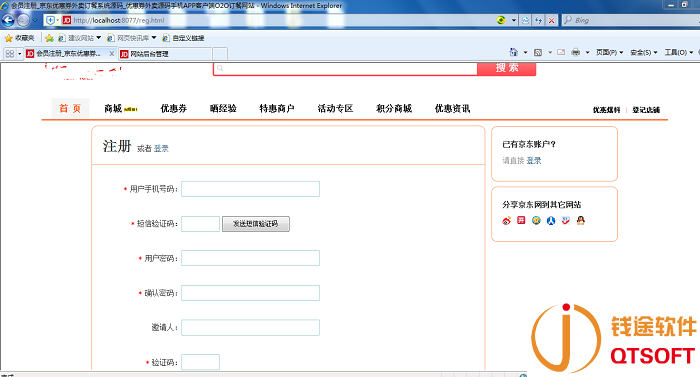This screenshot has height=377, width=700.
Task: Open the 页面(P) command bar menu
Action: 609,52
